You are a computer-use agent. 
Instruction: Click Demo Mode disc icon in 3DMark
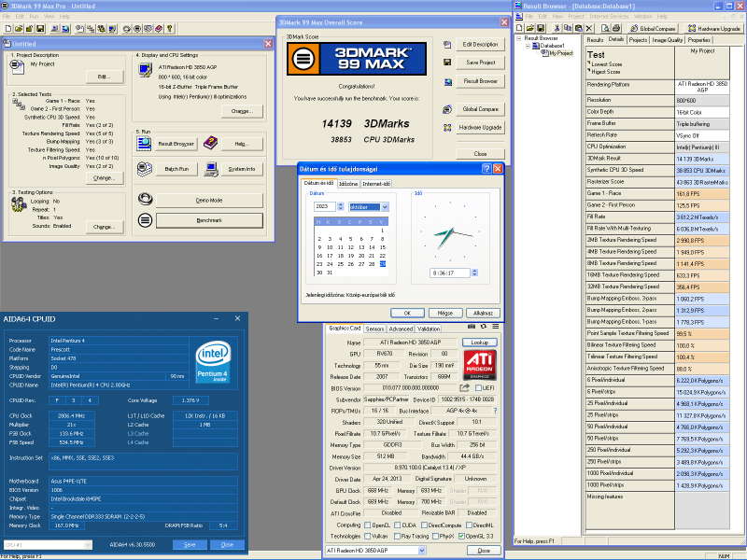point(145,199)
